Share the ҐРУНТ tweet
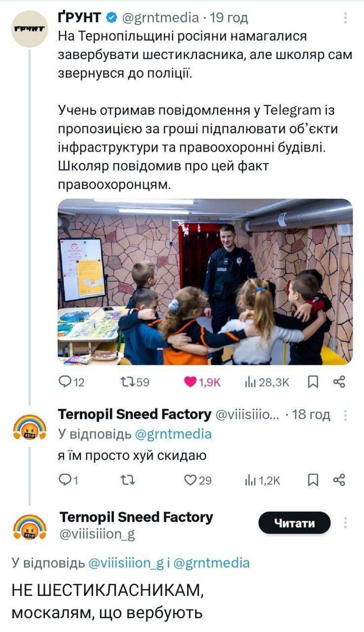 [340, 382]
